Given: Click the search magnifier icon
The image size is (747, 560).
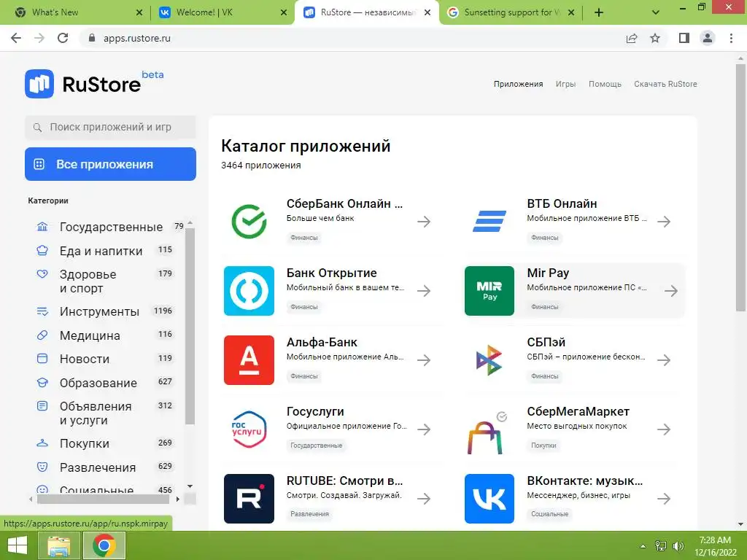Looking at the screenshot, I should (37, 127).
